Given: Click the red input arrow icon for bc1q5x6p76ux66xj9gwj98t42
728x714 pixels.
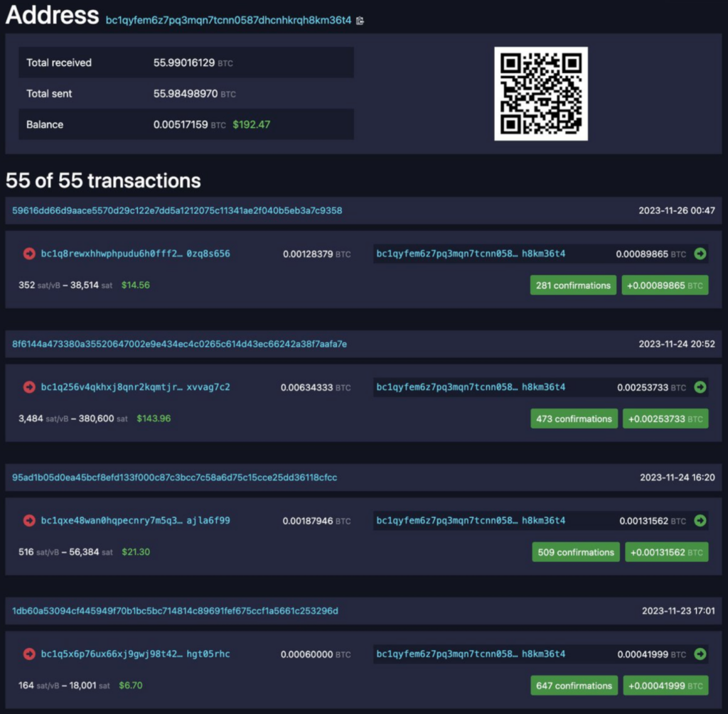Looking at the screenshot, I should [29, 654].
